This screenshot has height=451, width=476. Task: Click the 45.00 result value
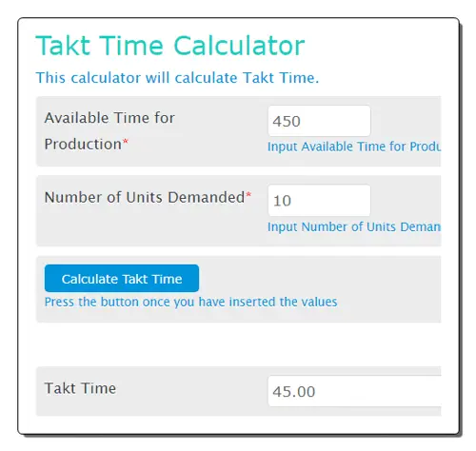click(294, 391)
